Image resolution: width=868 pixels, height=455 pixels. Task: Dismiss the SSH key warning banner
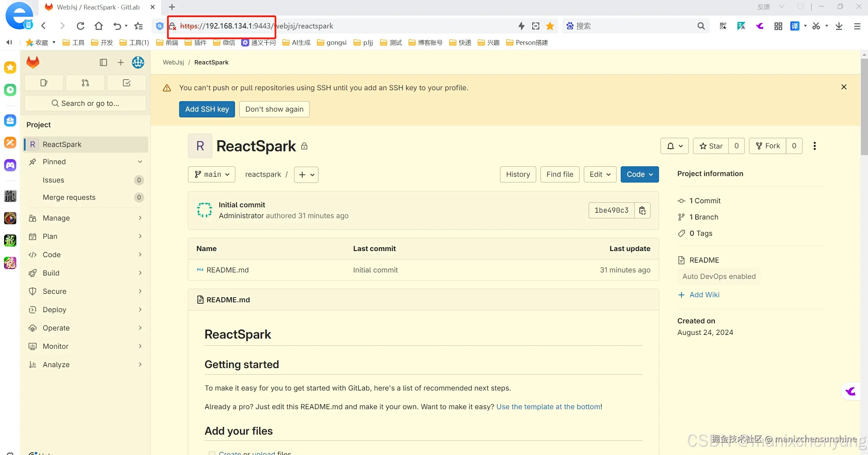point(844,87)
